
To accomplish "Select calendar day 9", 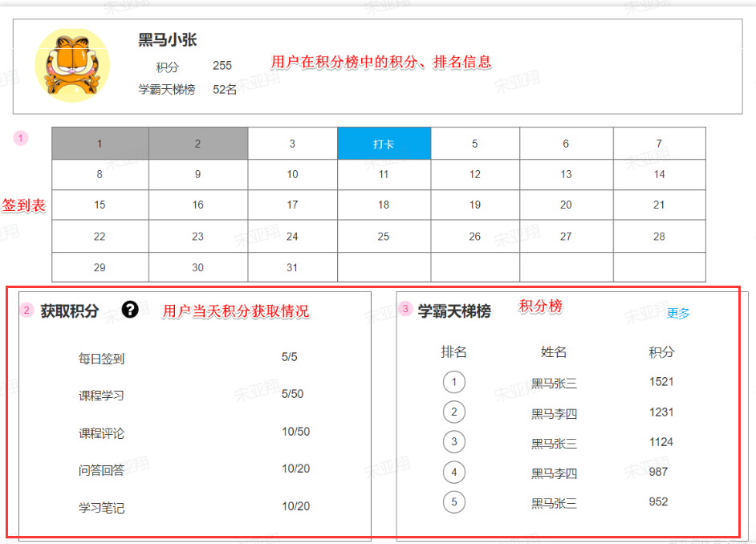I will [198, 174].
